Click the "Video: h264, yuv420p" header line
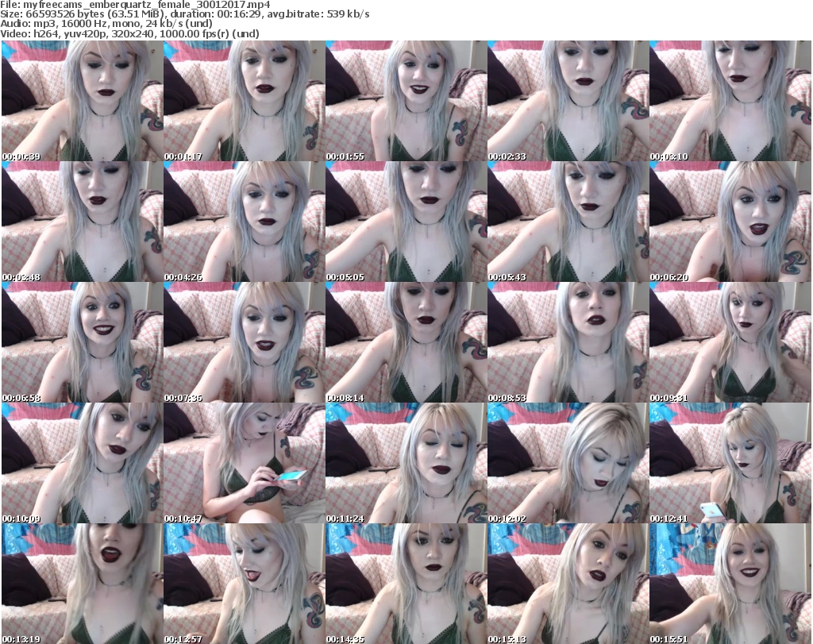Viewport: 813px width, 644px height. 129,33
